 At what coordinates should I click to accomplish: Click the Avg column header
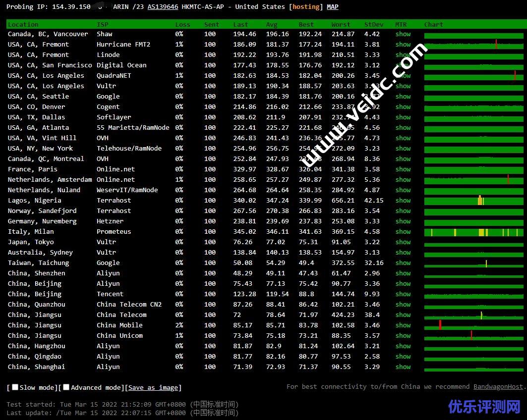pos(272,24)
